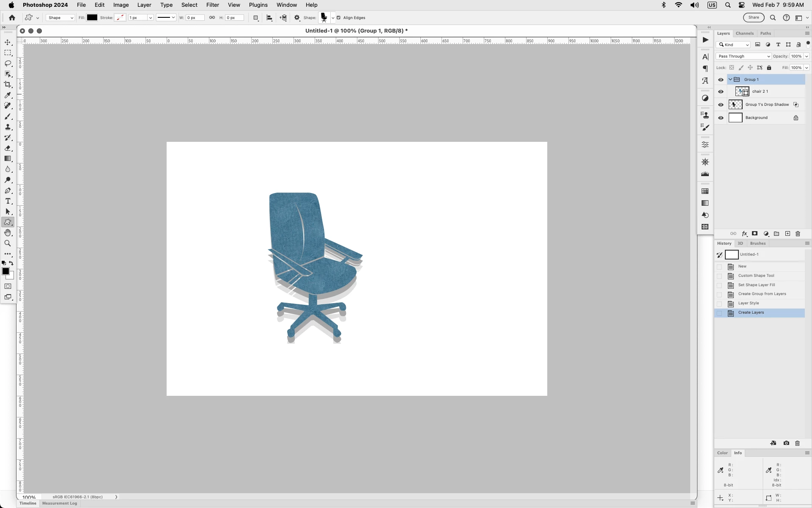Click the Hand tool
Viewport: 812px width, 508px height.
pos(8,233)
